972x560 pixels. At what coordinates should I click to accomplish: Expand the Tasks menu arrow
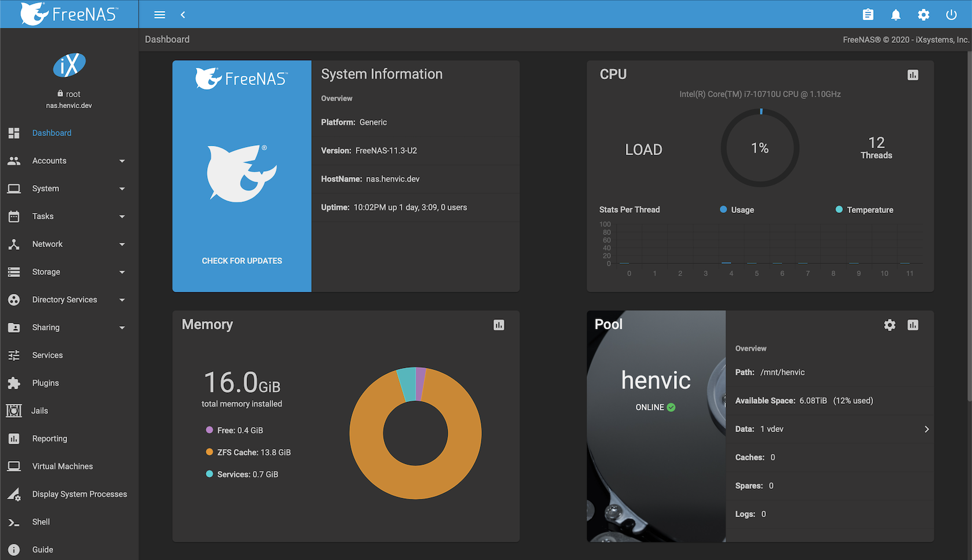[122, 216]
